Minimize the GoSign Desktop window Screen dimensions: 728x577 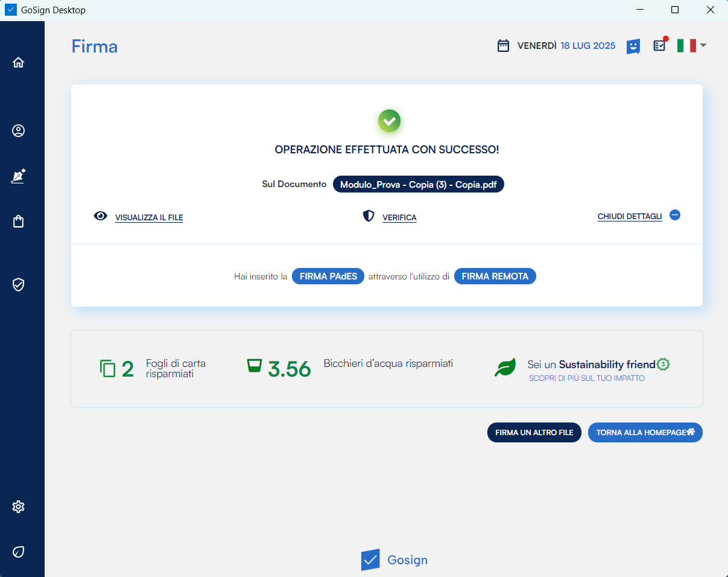(639, 10)
